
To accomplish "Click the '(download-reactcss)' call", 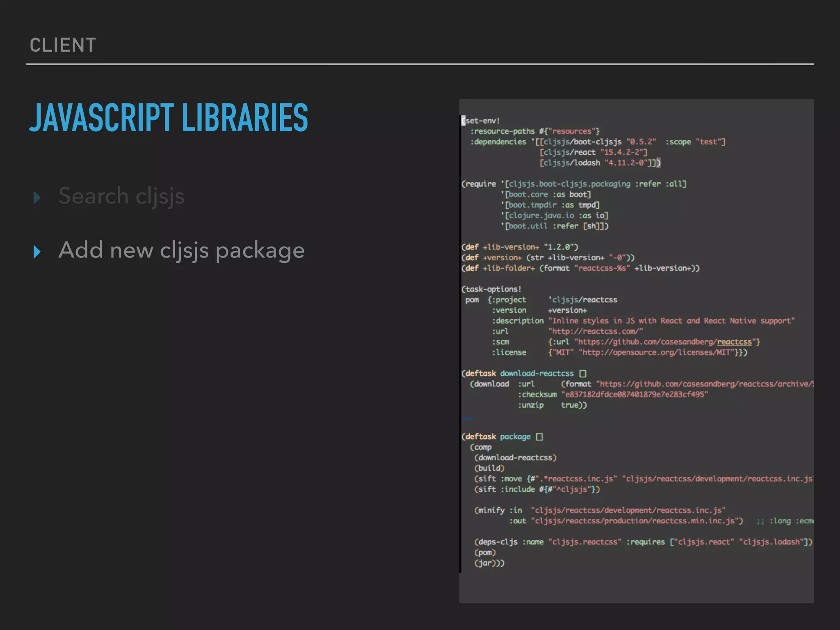I will click(x=516, y=458).
